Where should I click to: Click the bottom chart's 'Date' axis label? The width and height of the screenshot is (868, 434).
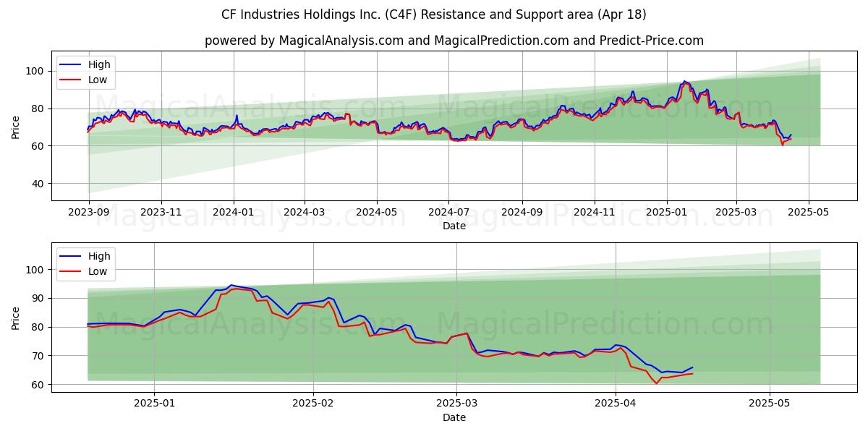pyautogui.click(x=454, y=417)
